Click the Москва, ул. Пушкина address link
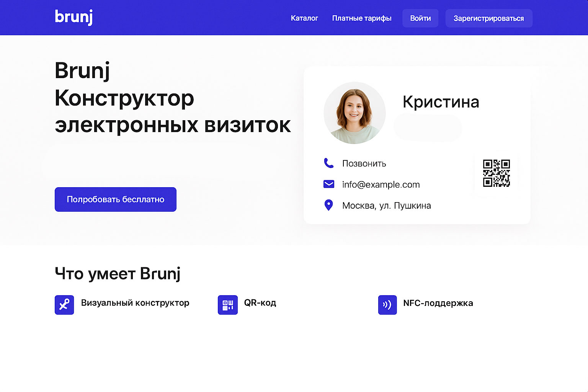This screenshot has width=588, height=392. pos(386,205)
